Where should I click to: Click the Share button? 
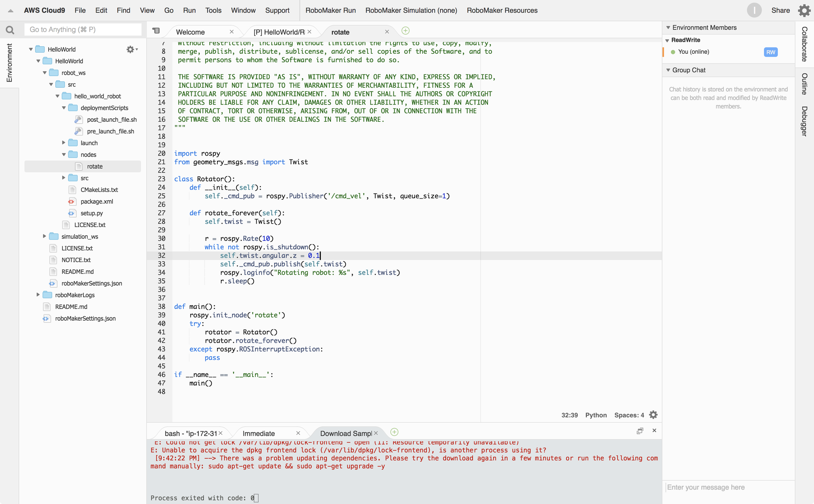click(780, 10)
